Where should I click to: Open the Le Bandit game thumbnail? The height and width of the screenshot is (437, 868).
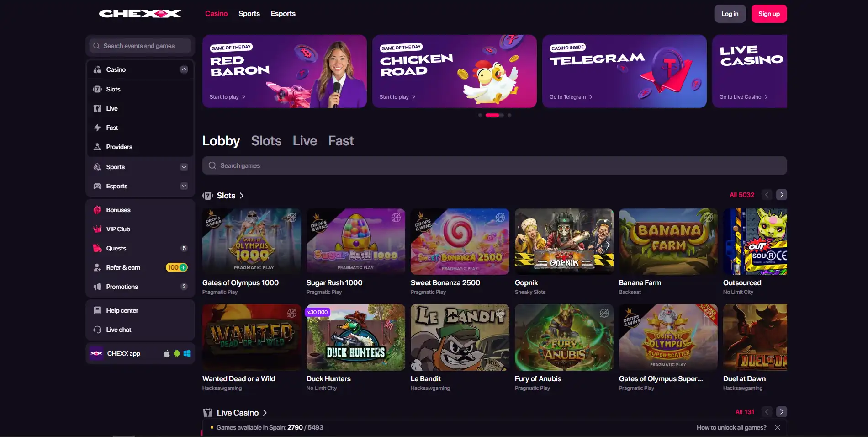[460, 337]
